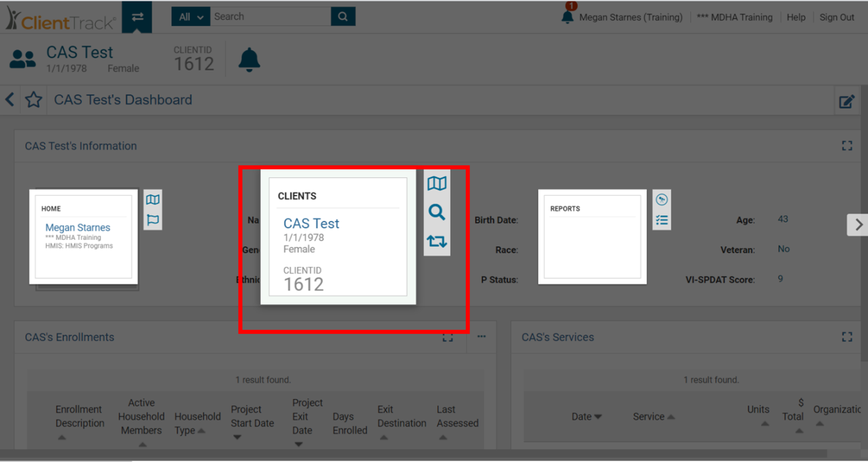
Task: Click the large client alert bell icon
Action: pyautogui.click(x=249, y=60)
